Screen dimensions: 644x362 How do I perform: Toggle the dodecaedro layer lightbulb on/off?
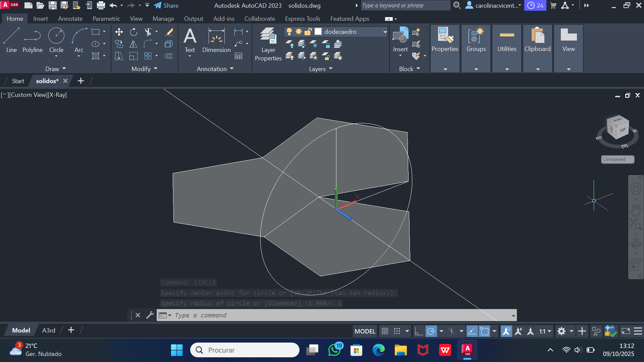(x=289, y=32)
